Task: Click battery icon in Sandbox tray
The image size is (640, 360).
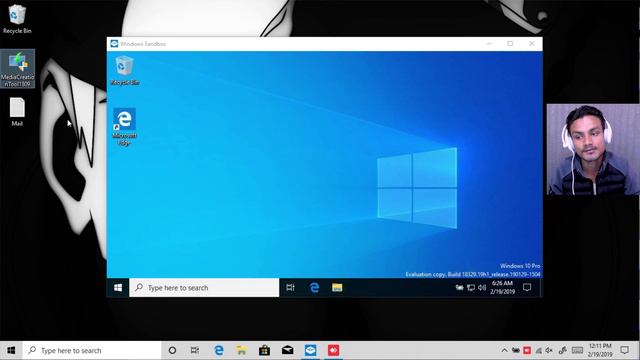Action: coord(460,288)
